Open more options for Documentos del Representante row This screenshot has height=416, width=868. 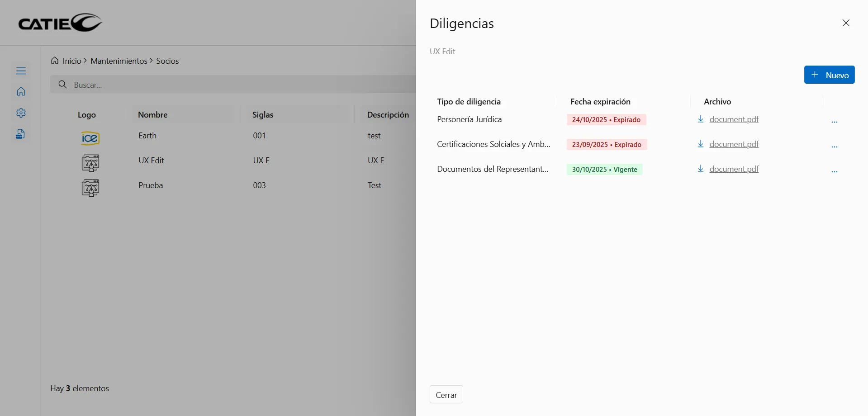point(835,171)
